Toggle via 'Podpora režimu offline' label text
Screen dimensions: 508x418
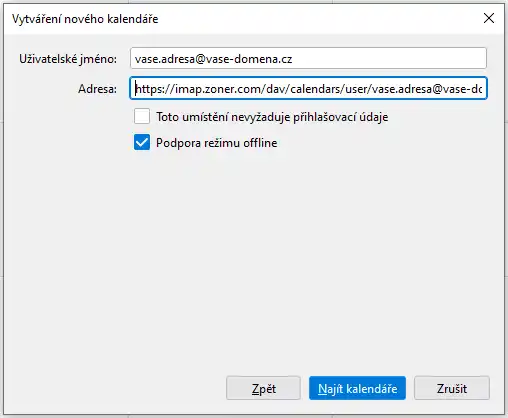tap(217, 143)
